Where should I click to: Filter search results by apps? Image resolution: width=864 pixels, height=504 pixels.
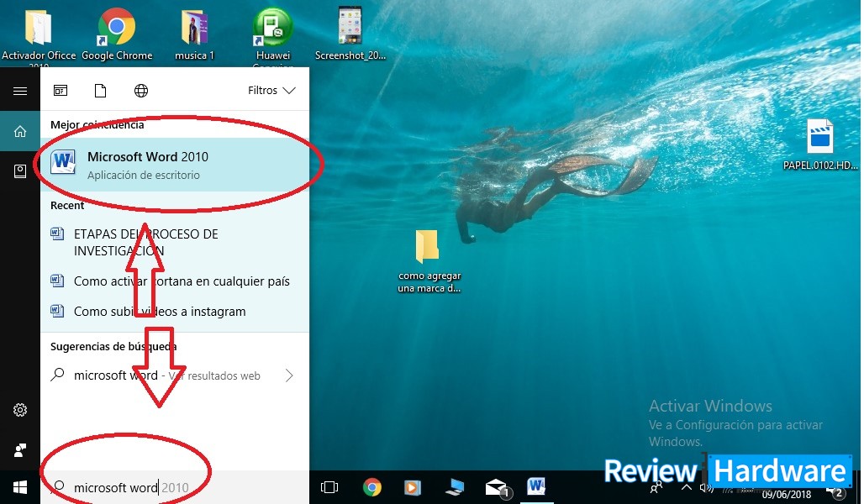(61, 91)
